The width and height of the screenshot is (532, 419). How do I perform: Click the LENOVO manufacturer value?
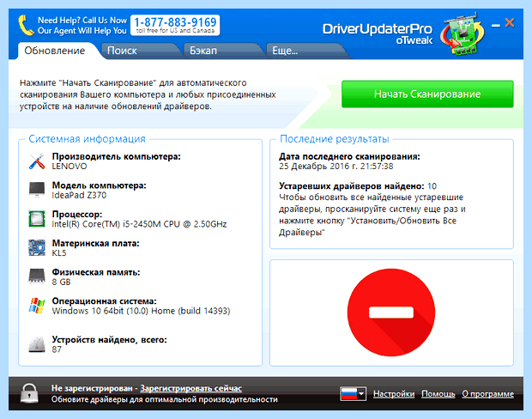[70, 167]
